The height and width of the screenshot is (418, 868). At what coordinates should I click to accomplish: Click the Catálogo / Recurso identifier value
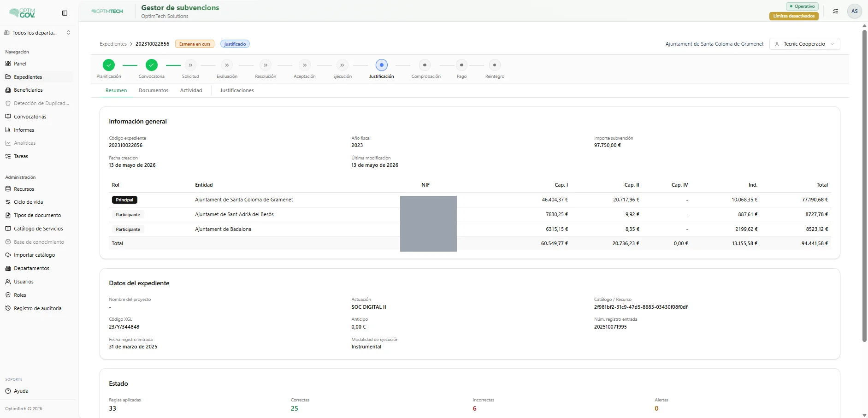coord(641,307)
